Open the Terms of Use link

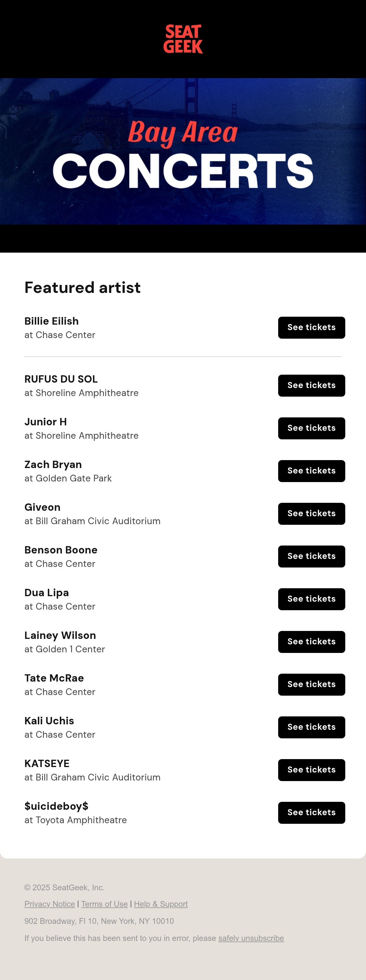pyautogui.click(x=104, y=904)
